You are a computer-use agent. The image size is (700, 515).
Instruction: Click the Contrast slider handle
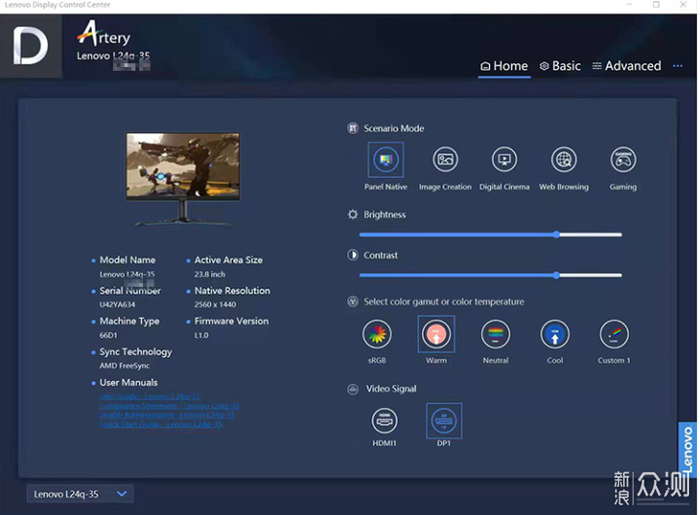click(556, 275)
